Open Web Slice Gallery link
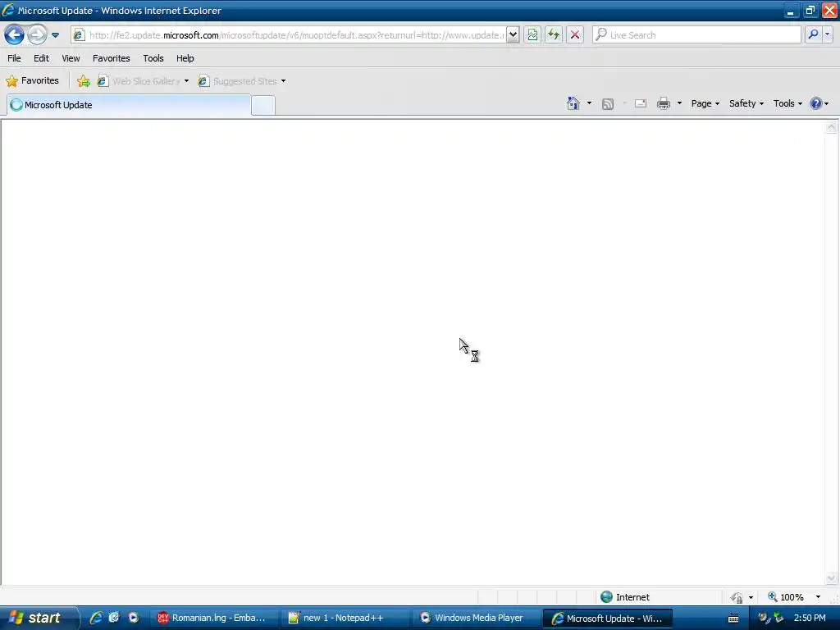The image size is (840, 630). pyautogui.click(x=139, y=81)
